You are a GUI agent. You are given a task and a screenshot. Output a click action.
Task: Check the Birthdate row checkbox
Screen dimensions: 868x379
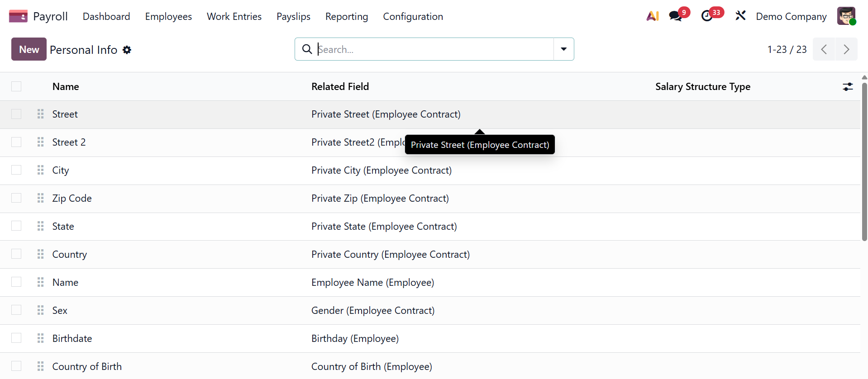16,338
